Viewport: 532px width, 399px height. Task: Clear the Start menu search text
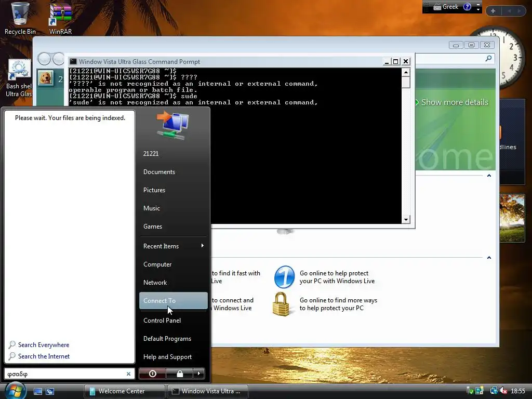[x=129, y=374]
